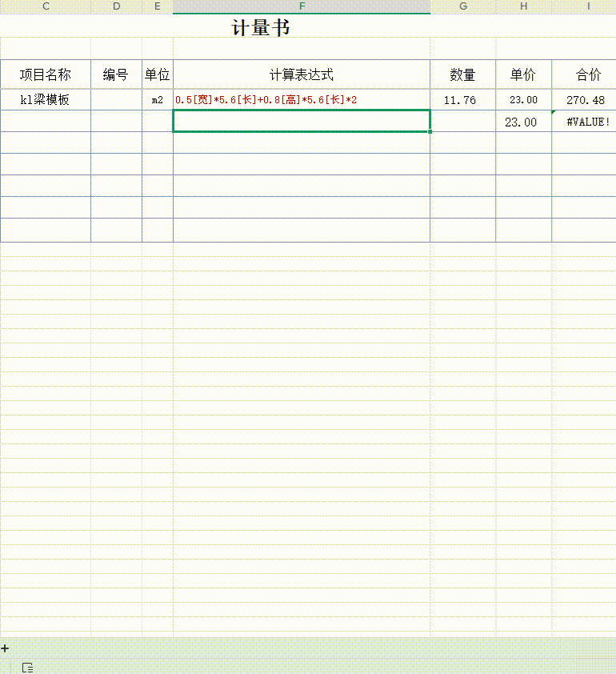This screenshot has height=674, width=616.
Task: Select column D header
Action: (117, 6)
